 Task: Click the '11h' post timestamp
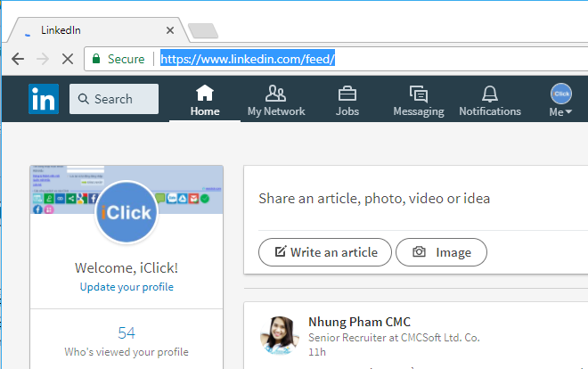[x=317, y=352]
